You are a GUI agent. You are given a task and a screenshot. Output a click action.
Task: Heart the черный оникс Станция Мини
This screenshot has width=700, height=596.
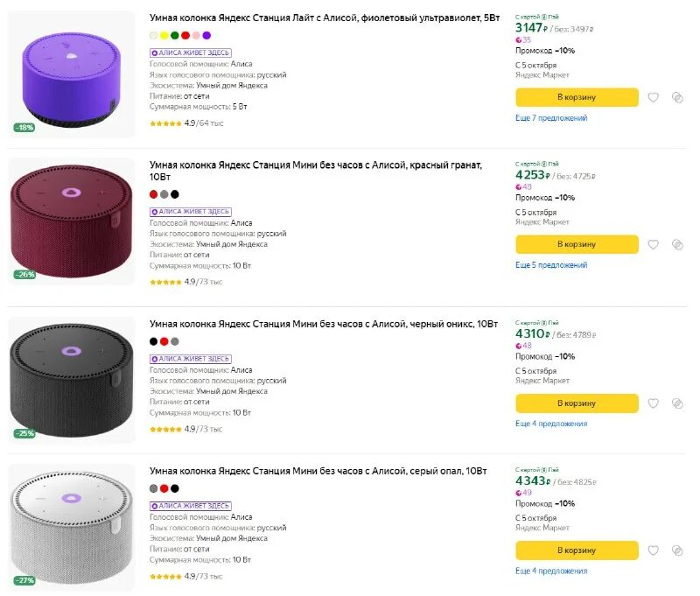(x=653, y=403)
